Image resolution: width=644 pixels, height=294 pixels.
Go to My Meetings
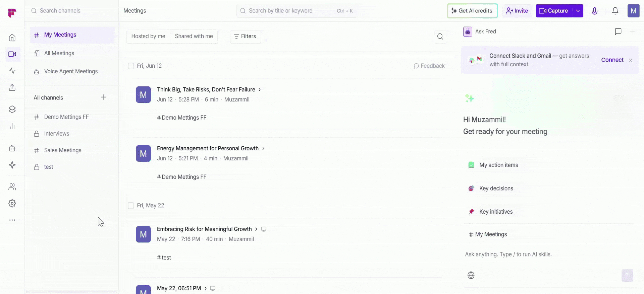coord(72,35)
